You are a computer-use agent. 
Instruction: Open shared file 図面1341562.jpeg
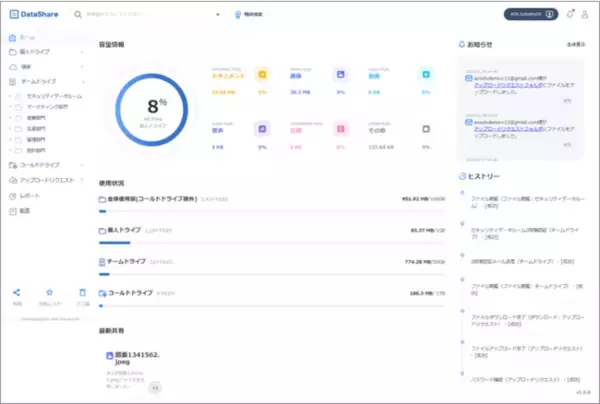pyautogui.click(x=137, y=358)
